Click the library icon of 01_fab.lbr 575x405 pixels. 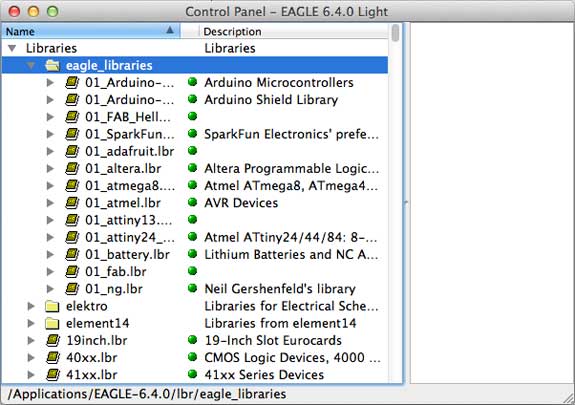click(x=72, y=271)
